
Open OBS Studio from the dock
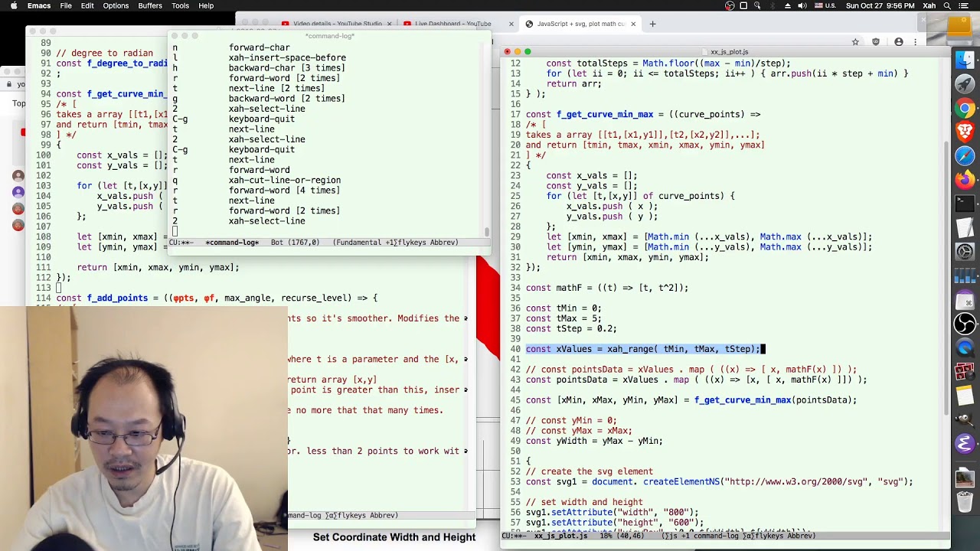pyautogui.click(x=965, y=323)
